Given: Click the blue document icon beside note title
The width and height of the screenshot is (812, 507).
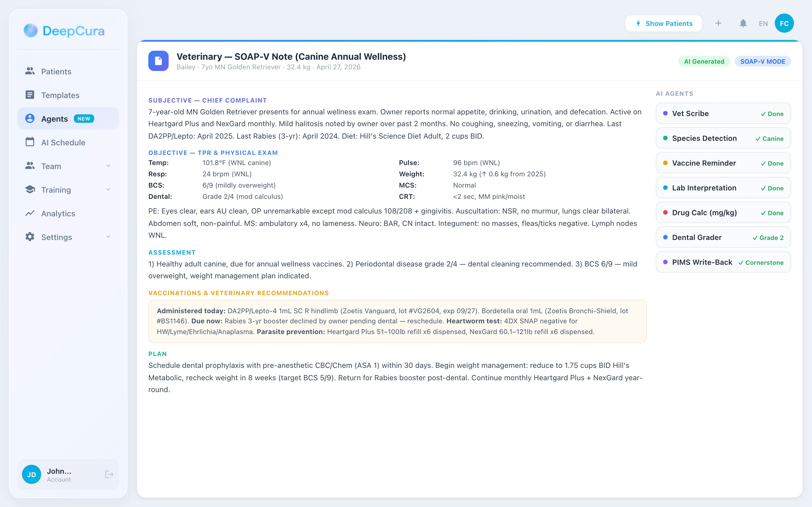Looking at the screenshot, I should 158,61.
